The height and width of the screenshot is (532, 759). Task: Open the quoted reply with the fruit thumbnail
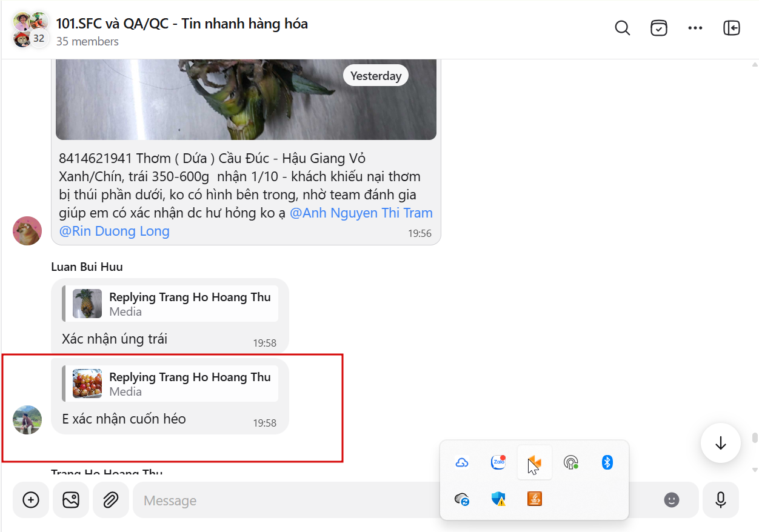click(170, 384)
